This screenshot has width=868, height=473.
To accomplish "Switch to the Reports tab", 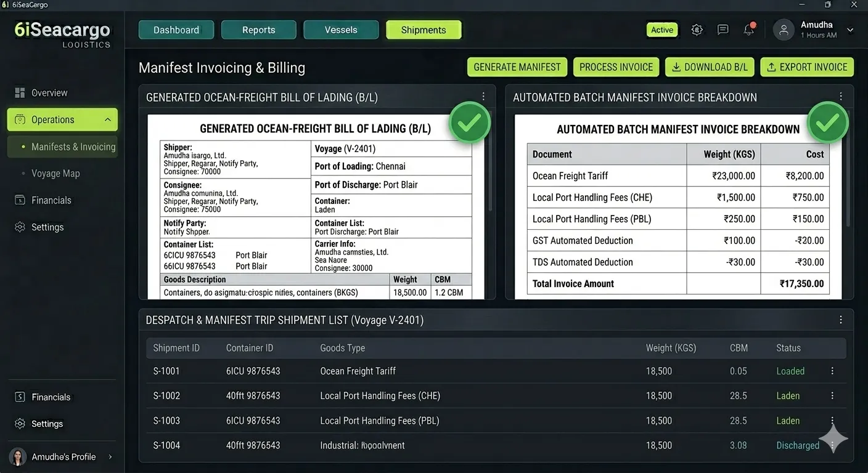I will (259, 30).
